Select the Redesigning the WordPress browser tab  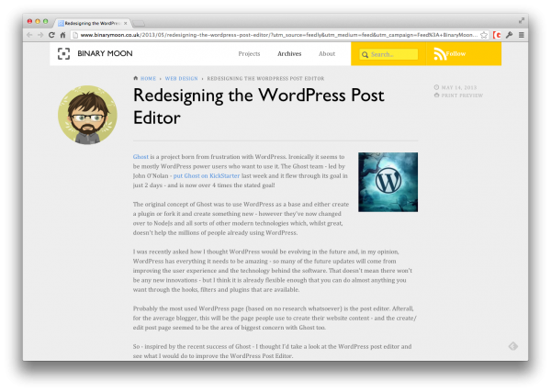tap(93, 23)
